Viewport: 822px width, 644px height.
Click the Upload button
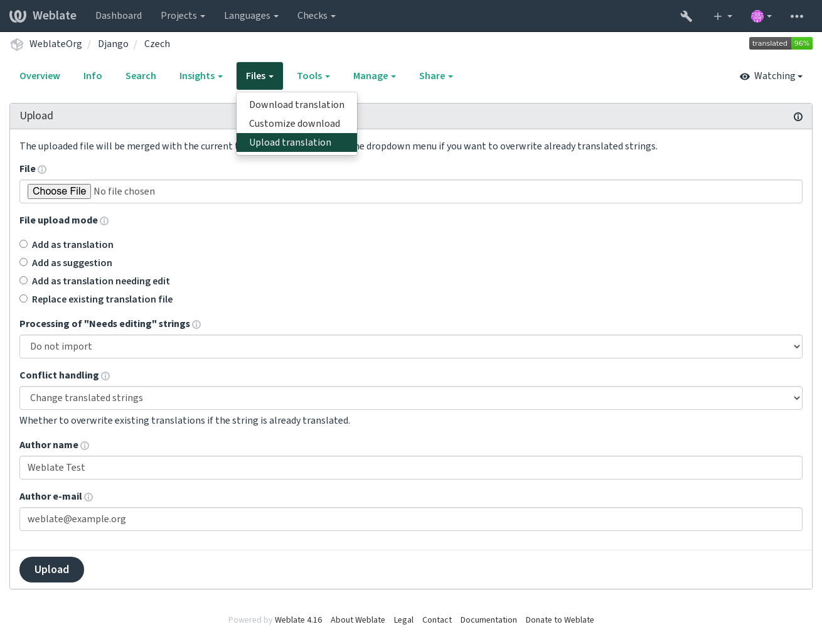tap(51, 569)
